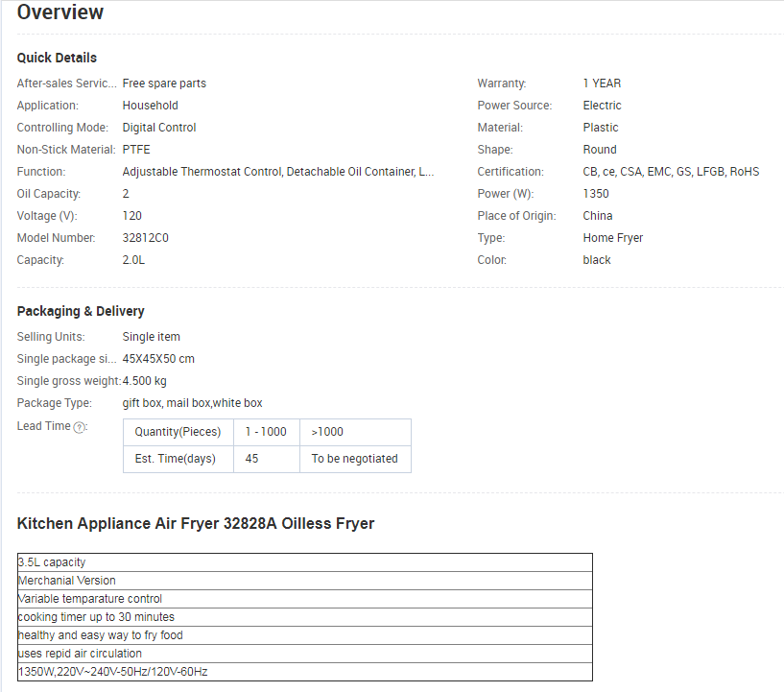Click the '1 YEAR' warranty value

click(x=602, y=84)
